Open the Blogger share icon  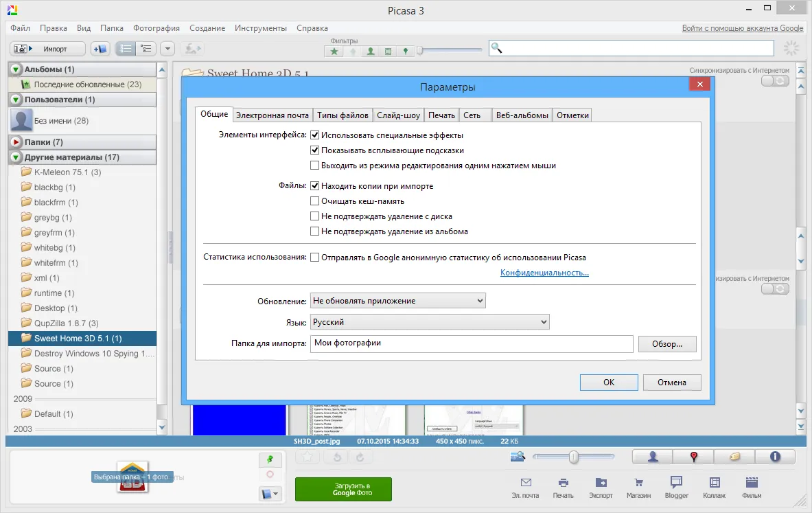[676, 487]
